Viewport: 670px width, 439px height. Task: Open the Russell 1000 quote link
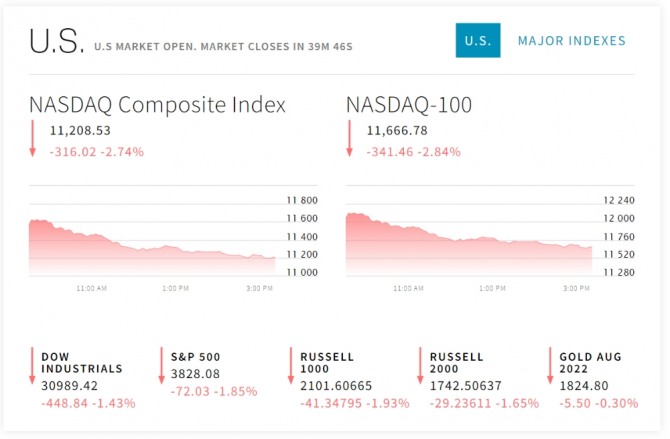point(327,362)
